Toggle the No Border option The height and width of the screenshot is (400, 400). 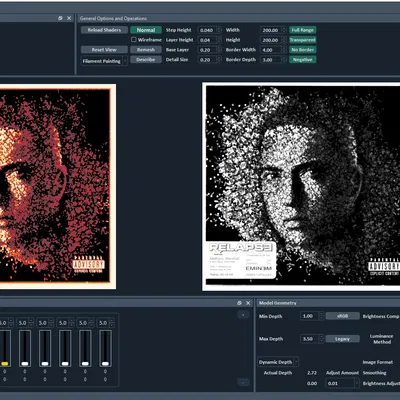tap(302, 50)
